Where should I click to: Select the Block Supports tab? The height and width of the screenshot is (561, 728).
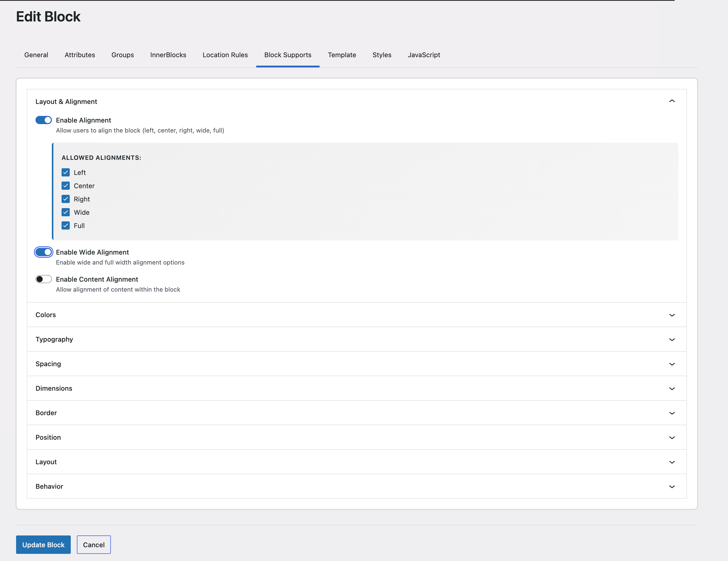[288, 55]
